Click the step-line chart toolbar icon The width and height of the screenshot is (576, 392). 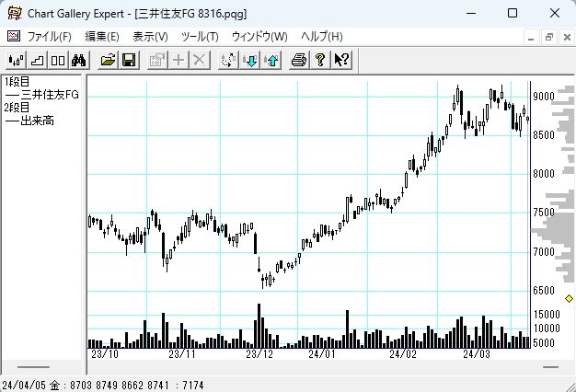point(37,60)
